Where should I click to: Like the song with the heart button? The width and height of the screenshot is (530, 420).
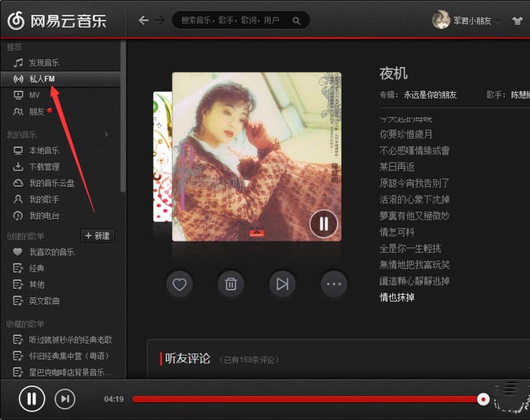click(x=179, y=284)
